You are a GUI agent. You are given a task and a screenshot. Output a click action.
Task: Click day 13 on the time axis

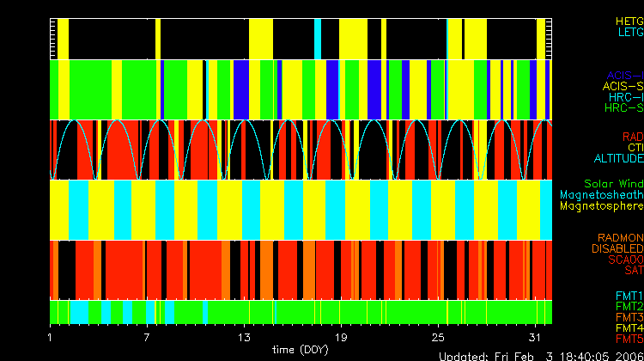(245, 336)
